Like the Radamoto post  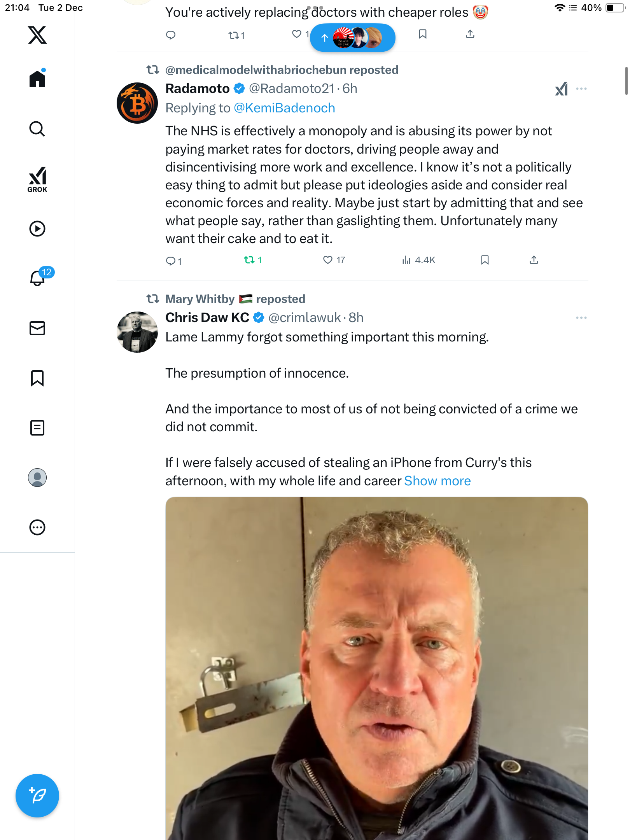[x=328, y=260]
